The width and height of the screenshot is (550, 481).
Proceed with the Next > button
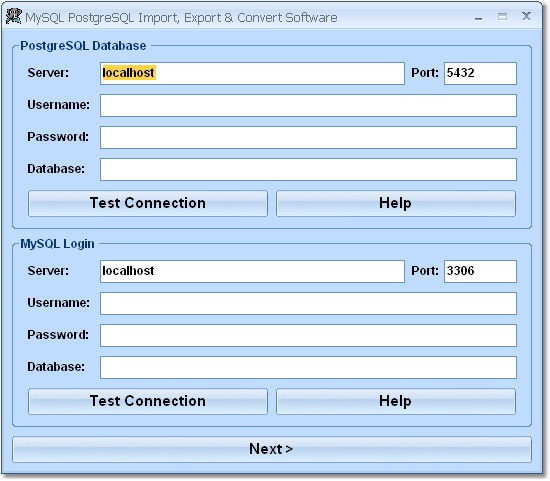coord(272,449)
